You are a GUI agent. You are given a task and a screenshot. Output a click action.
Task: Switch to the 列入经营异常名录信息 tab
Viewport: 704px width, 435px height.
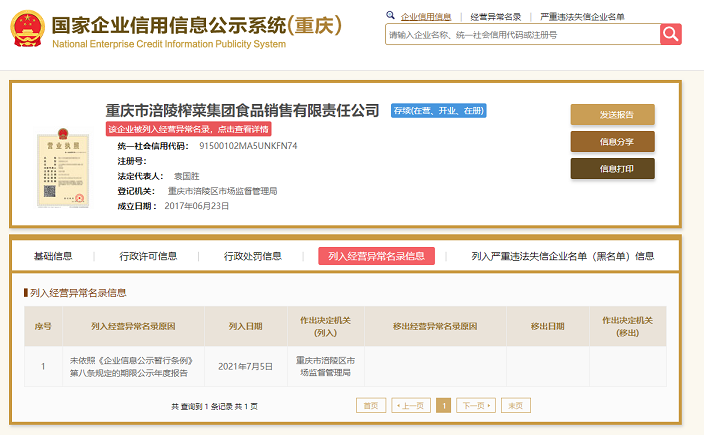(376, 256)
